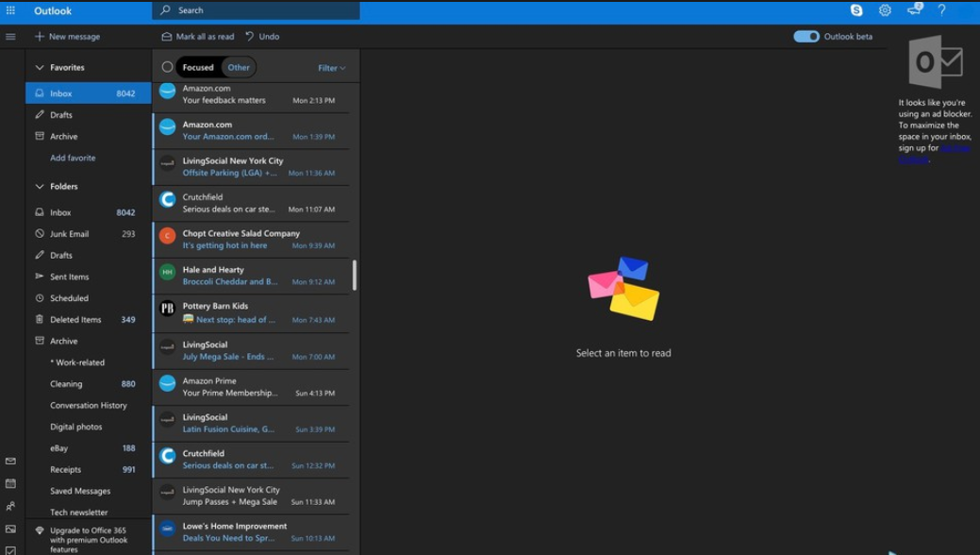The width and height of the screenshot is (980, 555).
Task: Select the Focused inbox tab
Action: (x=198, y=67)
